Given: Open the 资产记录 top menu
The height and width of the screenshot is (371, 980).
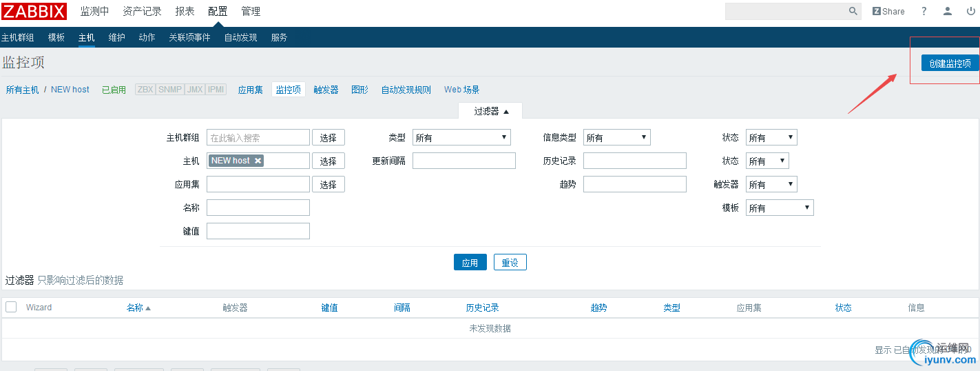Looking at the screenshot, I should (x=142, y=11).
